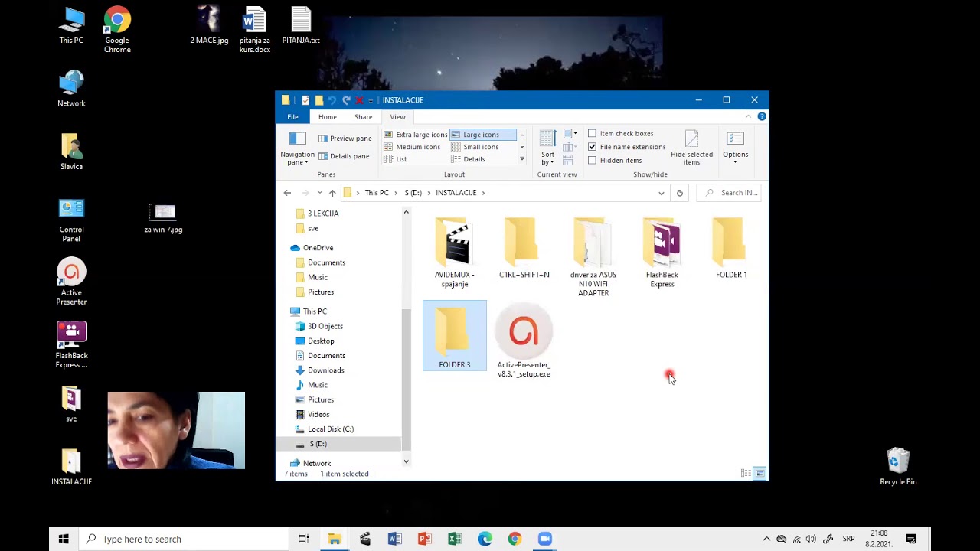Switch to details view status bar icon
This screenshot has width=980, height=551.
click(x=746, y=474)
